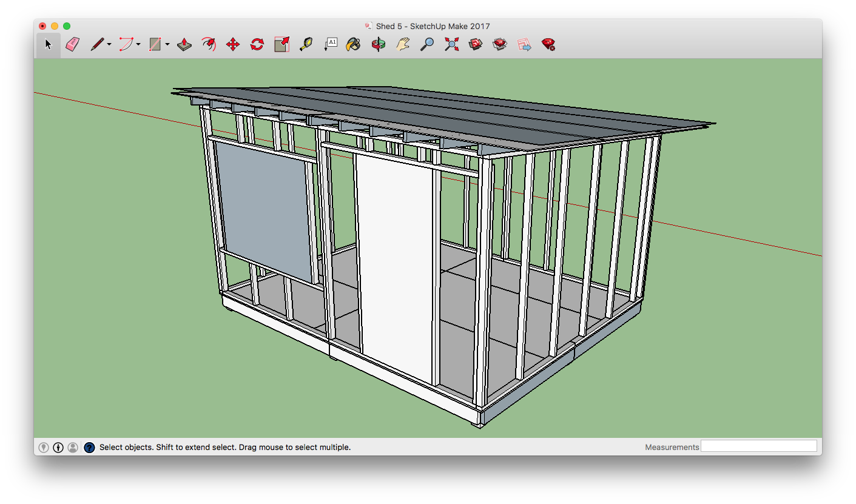
Task: Open the Arc tool variations dropdown
Action: [137, 44]
